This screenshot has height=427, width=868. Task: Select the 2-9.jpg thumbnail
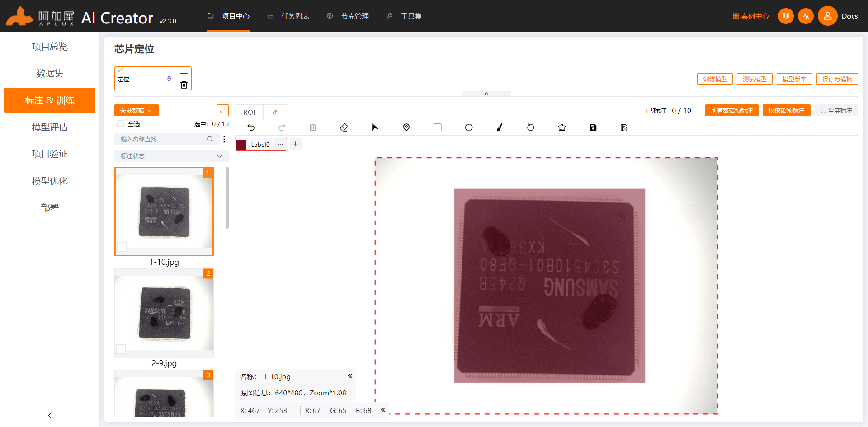point(164,313)
